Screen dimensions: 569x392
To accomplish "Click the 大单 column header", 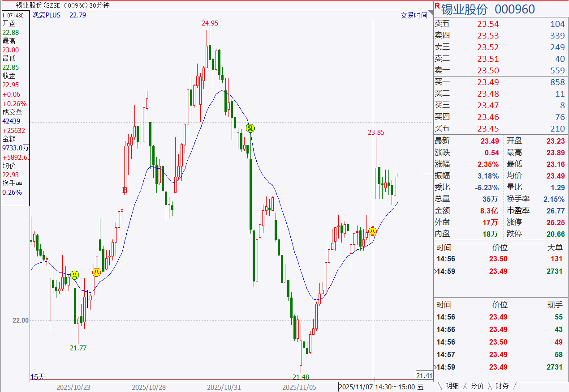I will tap(555, 247).
